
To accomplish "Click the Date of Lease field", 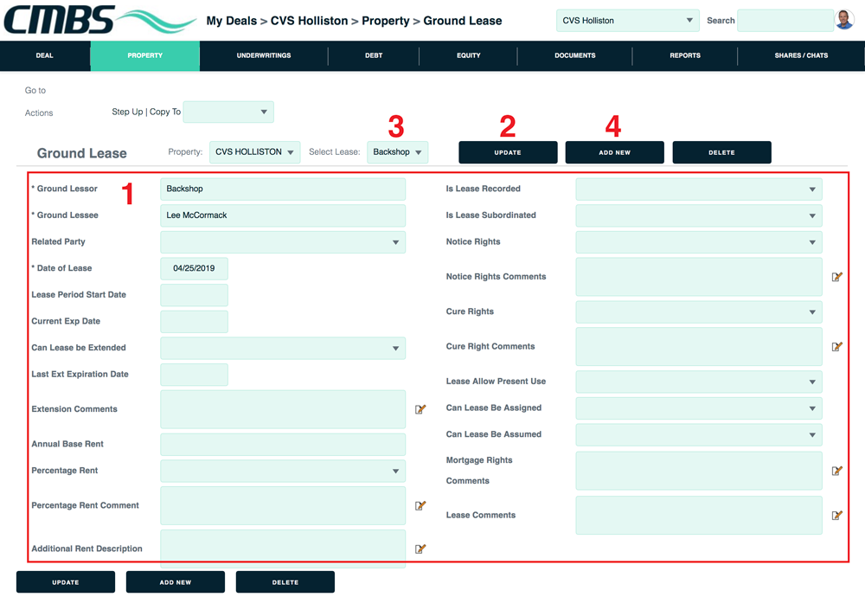I will (x=194, y=269).
